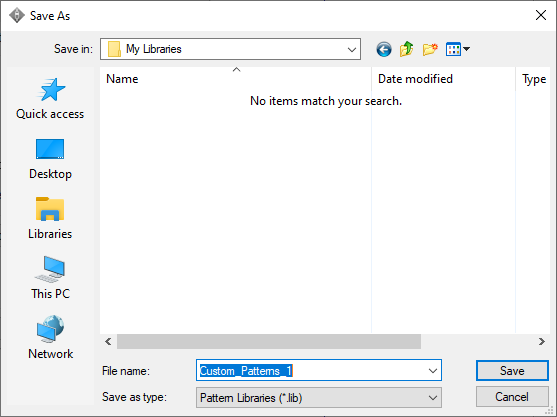Viewport: 557px width, 417px height.
Task: Browse the Network location
Action: [x=50, y=338]
